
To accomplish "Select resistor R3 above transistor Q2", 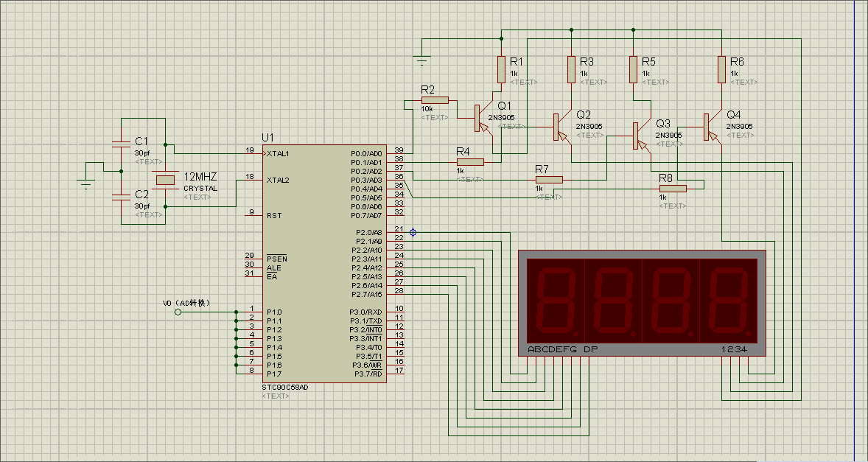I will click(571, 69).
